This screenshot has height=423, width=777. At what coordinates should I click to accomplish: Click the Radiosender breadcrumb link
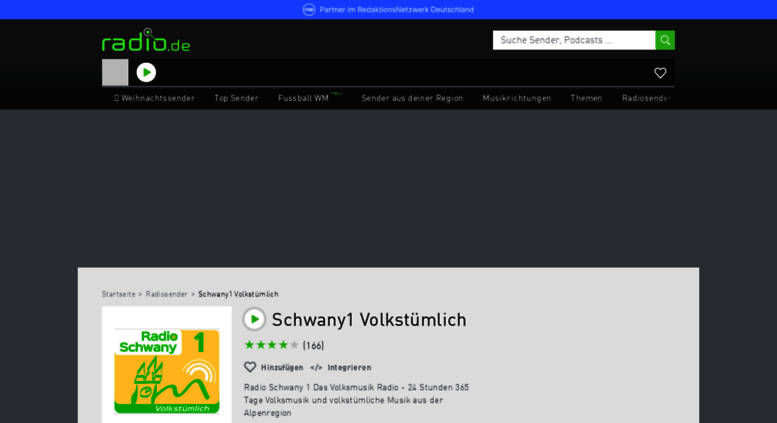(x=166, y=294)
